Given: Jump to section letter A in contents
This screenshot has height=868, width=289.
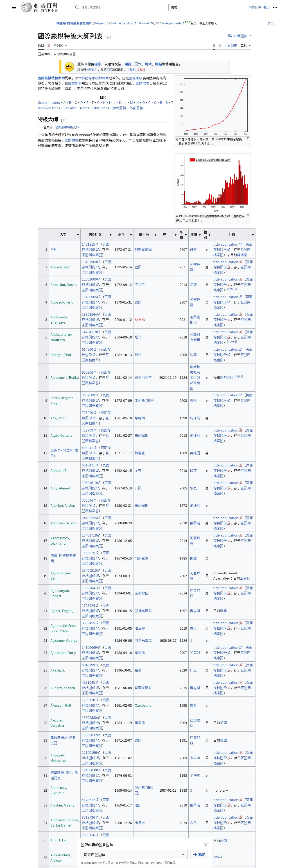Looking at the screenshot, I should point(64,103).
